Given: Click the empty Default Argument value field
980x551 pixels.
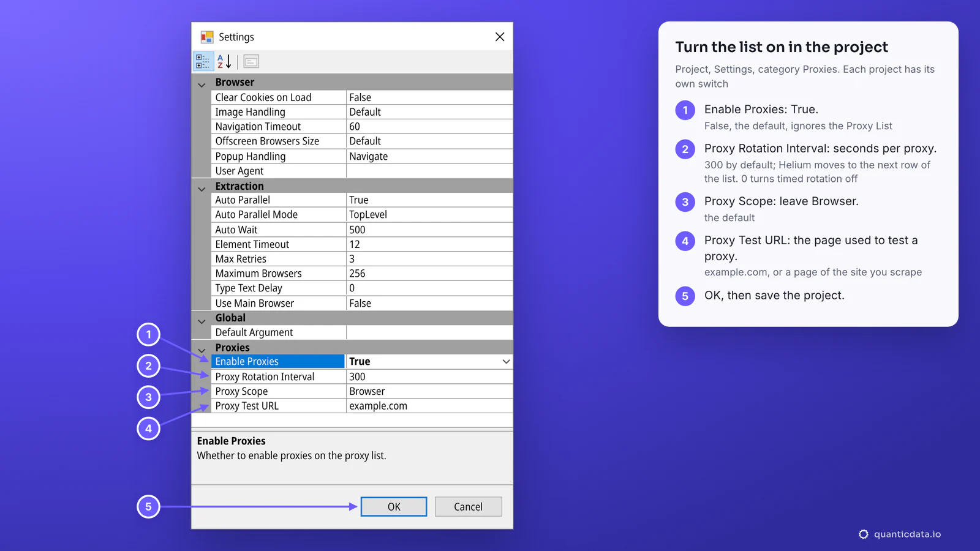Looking at the screenshot, I should tap(429, 332).
